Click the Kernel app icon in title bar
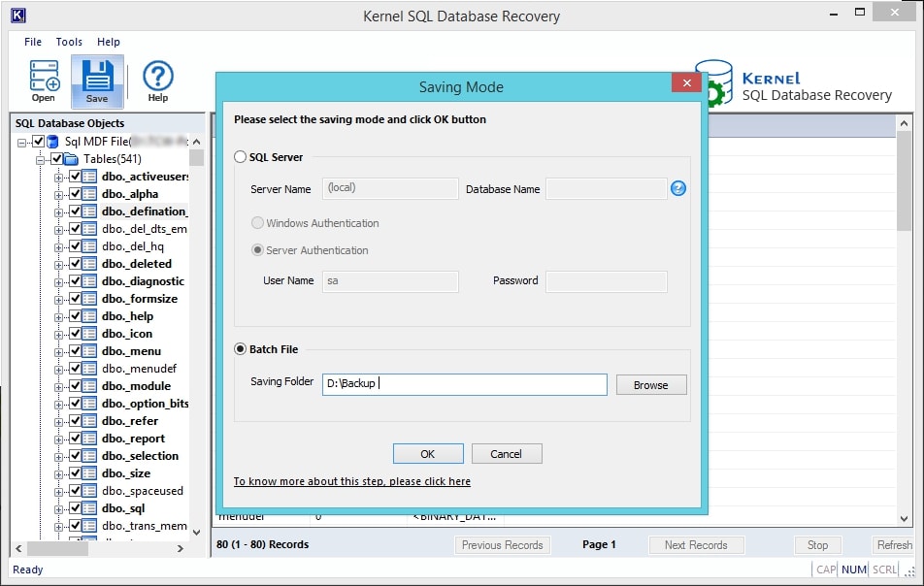The height and width of the screenshot is (586, 924). [x=16, y=16]
